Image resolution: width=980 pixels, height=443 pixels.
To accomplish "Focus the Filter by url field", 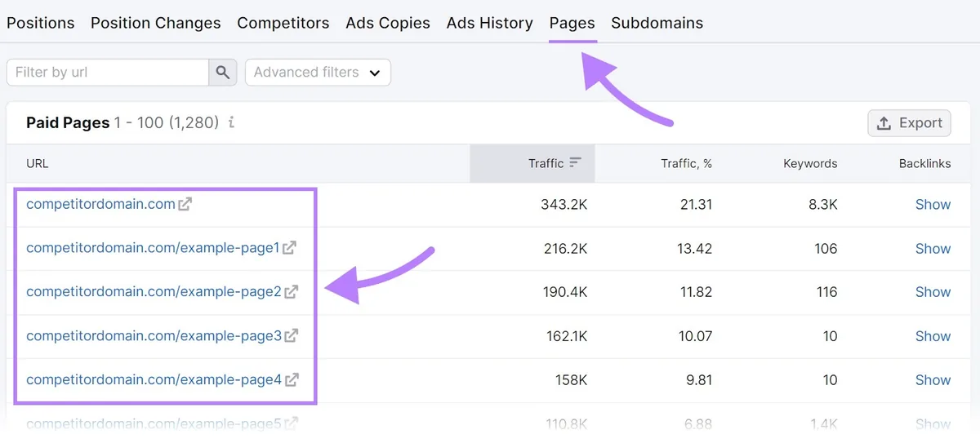I will 108,72.
